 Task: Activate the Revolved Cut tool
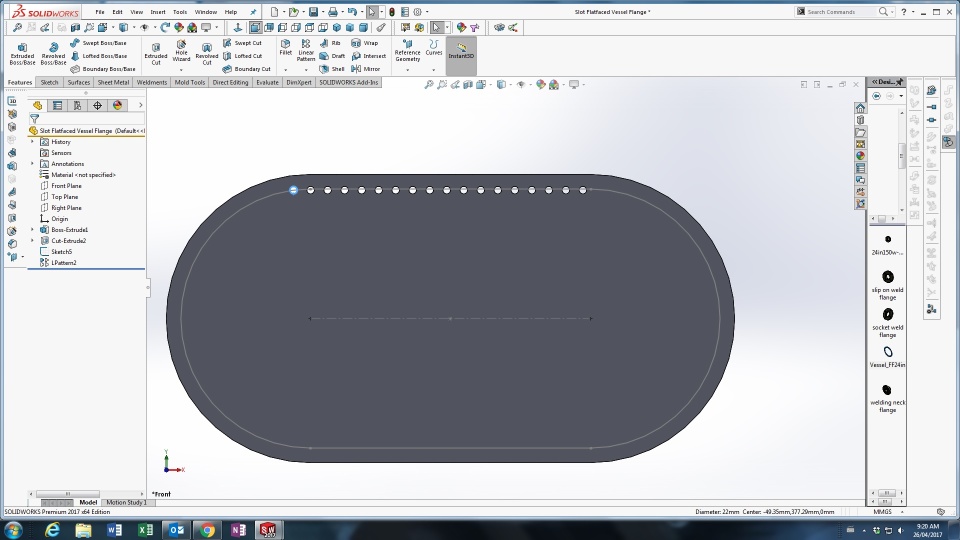coord(207,54)
